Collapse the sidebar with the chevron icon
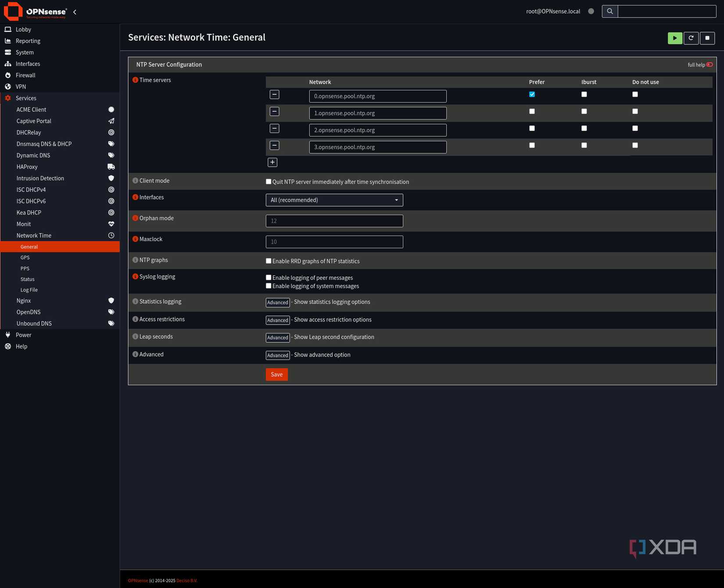 (75, 12)
